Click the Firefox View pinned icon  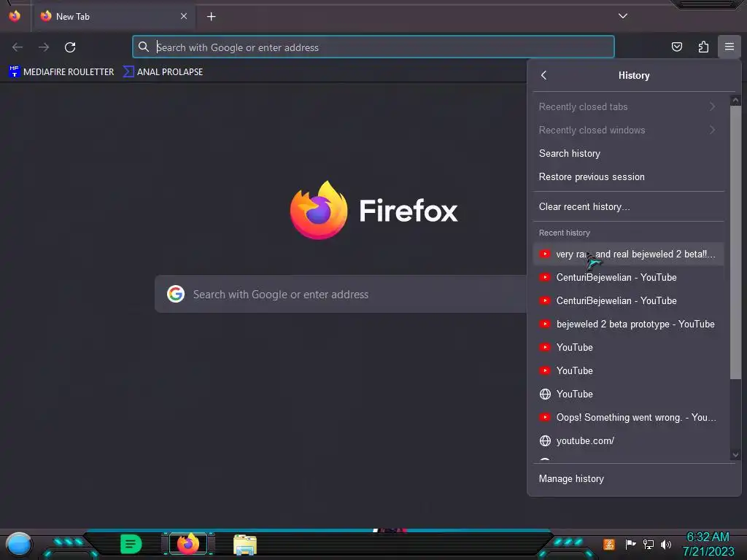(x=15, y=16)
